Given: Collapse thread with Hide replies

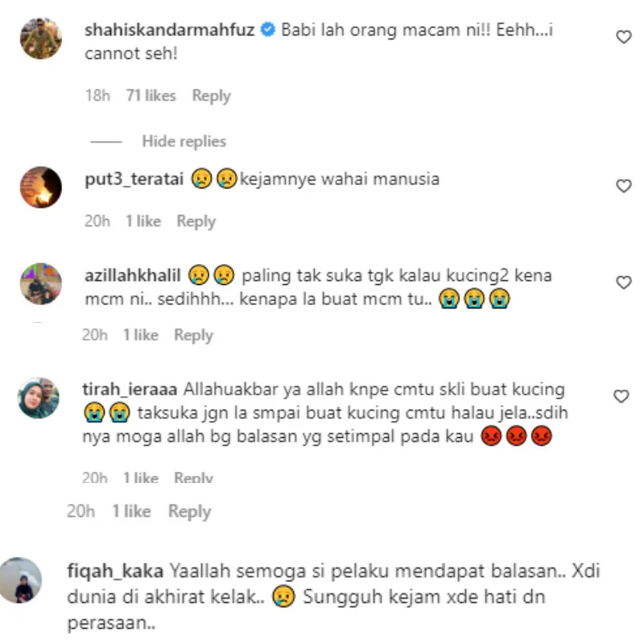Looking at the screenshot, I should pos(184,142).
